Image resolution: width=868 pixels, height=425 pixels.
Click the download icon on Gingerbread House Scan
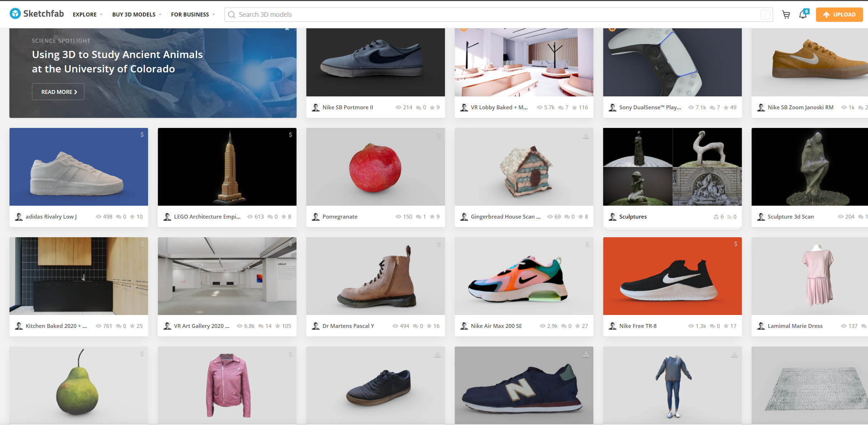586,136
